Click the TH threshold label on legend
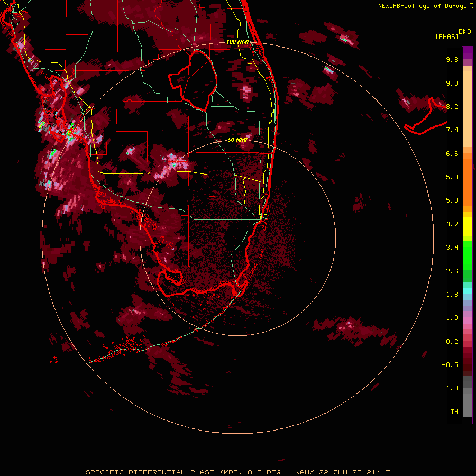Image resolution: width=476 pixels, height=476 pixels. click(x=454, y=412)
